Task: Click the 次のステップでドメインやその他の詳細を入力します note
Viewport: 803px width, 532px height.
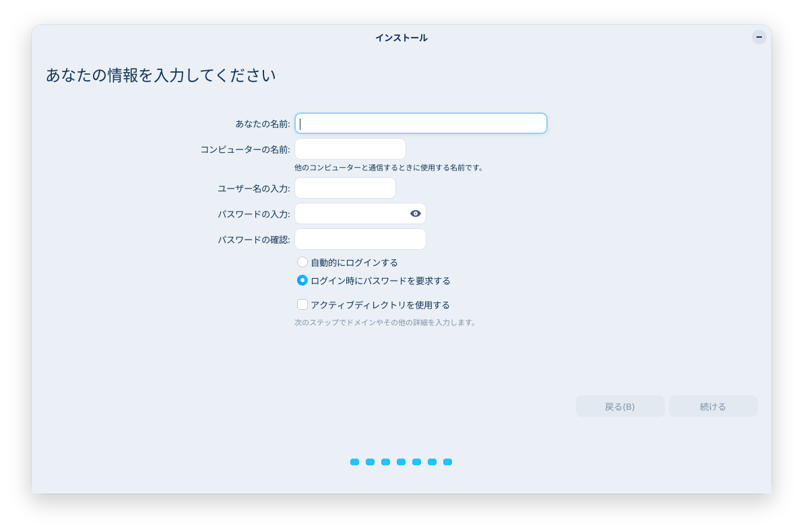Action: [385, 323]
